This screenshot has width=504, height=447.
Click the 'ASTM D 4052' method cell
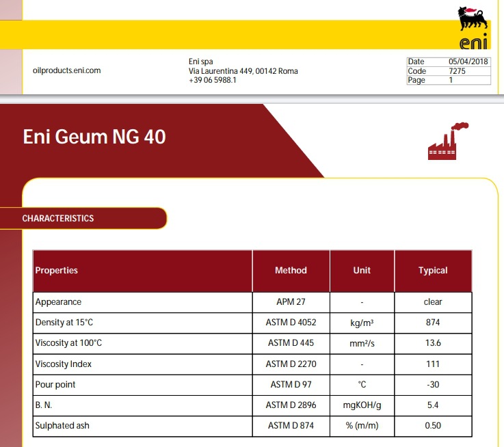(x=291, y=323)
